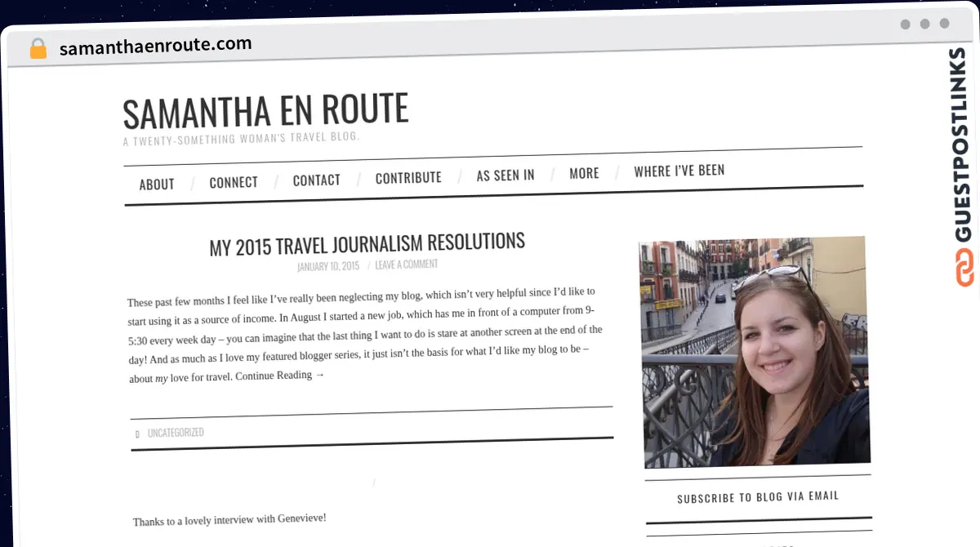This screenshot has width=980, height=547.
Task: Click the first browser window dot button
Action: click(x=905, y=24)
